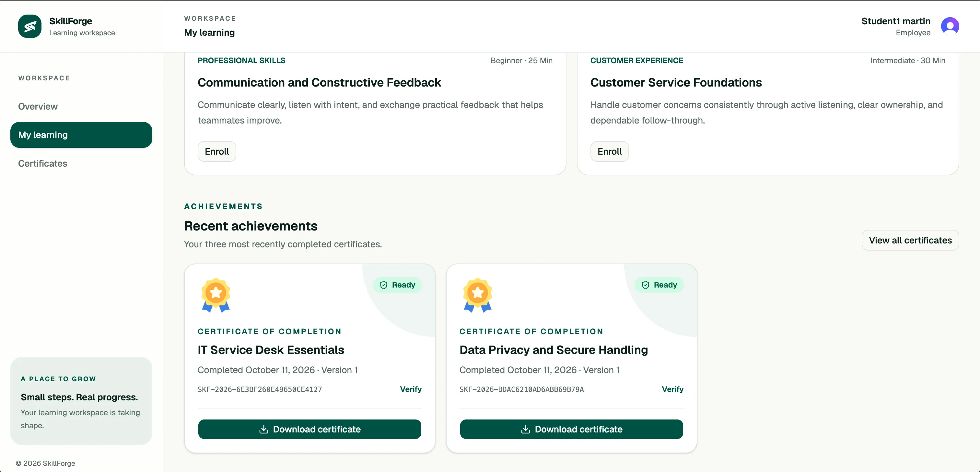Click the Intermediate · 30 Min label
This screenshot has width=980, height=472.
pos(907,61)
